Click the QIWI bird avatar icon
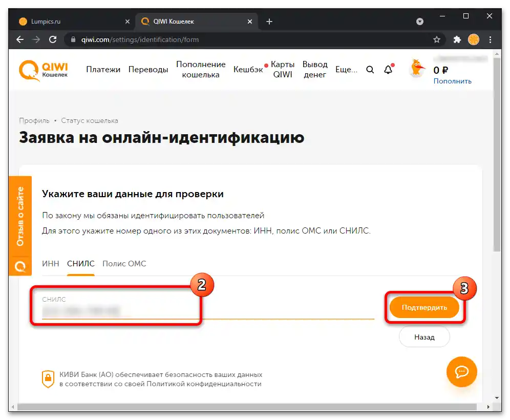The width and height of the screenshot is (510, 420). coord(417,68)
